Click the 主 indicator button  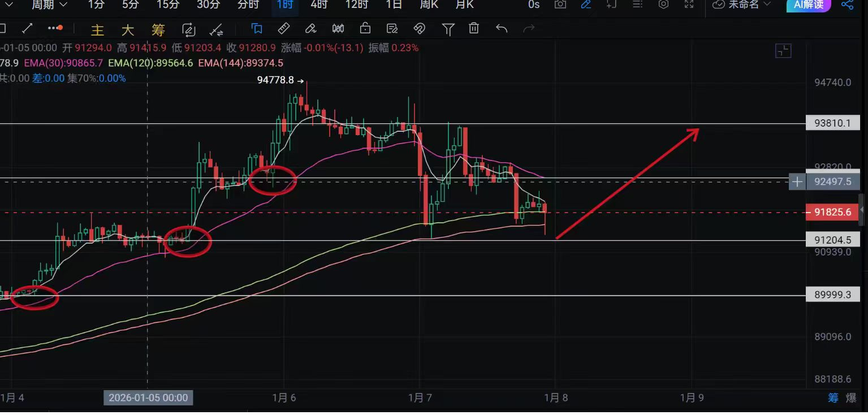(98, 30)
